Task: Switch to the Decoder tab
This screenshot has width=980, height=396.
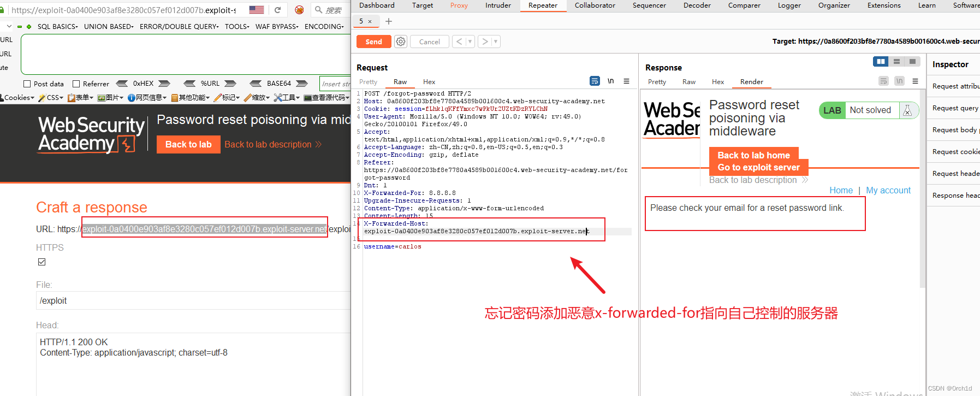Action: click(x=697, y=5)
